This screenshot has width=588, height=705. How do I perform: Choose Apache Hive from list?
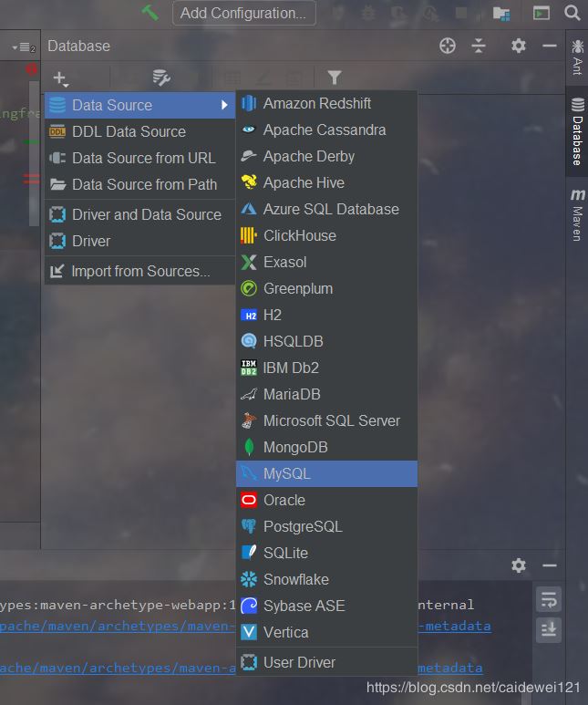point(326,183)
